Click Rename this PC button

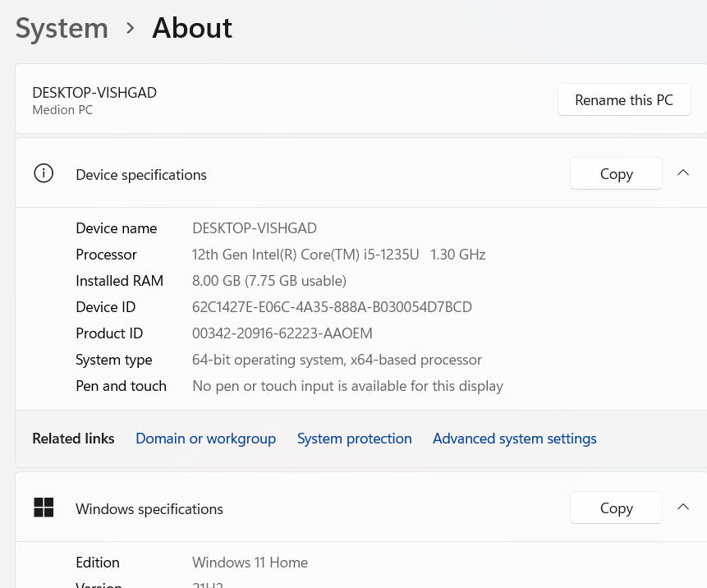[624, 99]
